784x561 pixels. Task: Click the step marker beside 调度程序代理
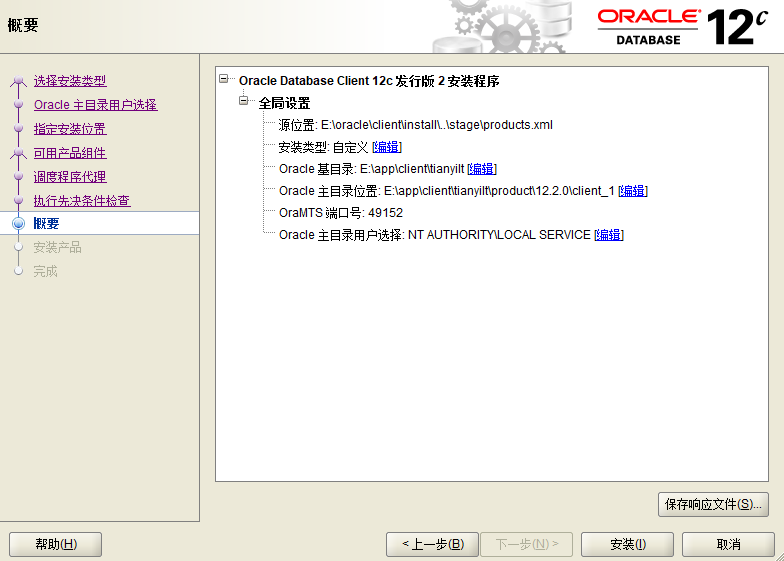pos(18,176)
